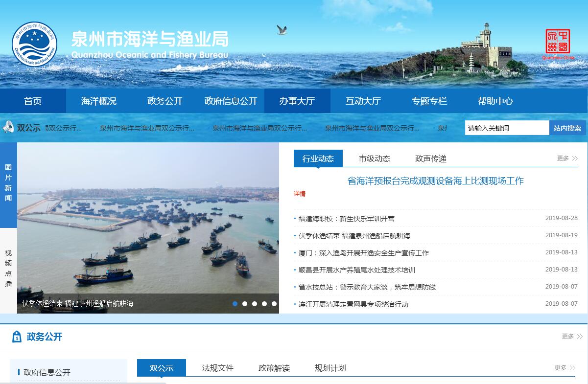
Task: Open the 办事大厅 navigation menu
Action: point(297,101)
